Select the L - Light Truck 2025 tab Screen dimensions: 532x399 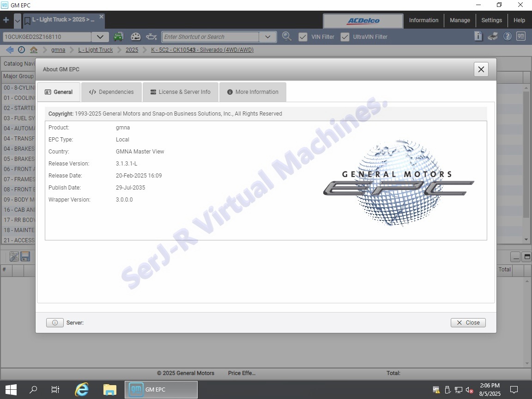coord(63,20)
